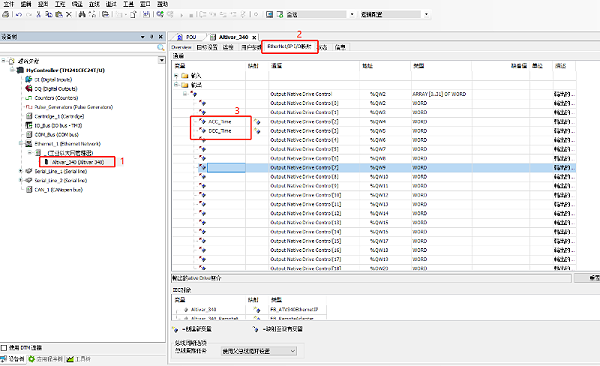This screenshot has height=366, width=600.
Task: Collapse the Ethernet_1 network node
Action: (21, 144)
